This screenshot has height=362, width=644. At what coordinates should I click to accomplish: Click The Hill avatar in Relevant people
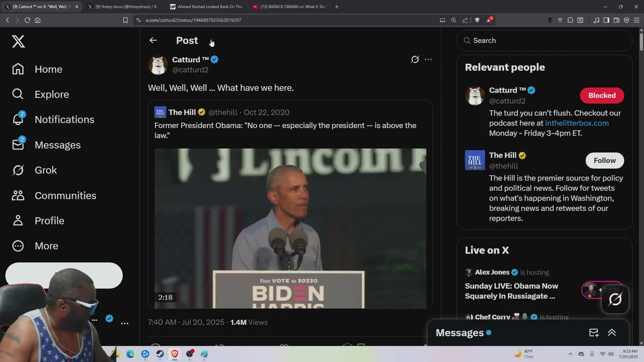475,160
